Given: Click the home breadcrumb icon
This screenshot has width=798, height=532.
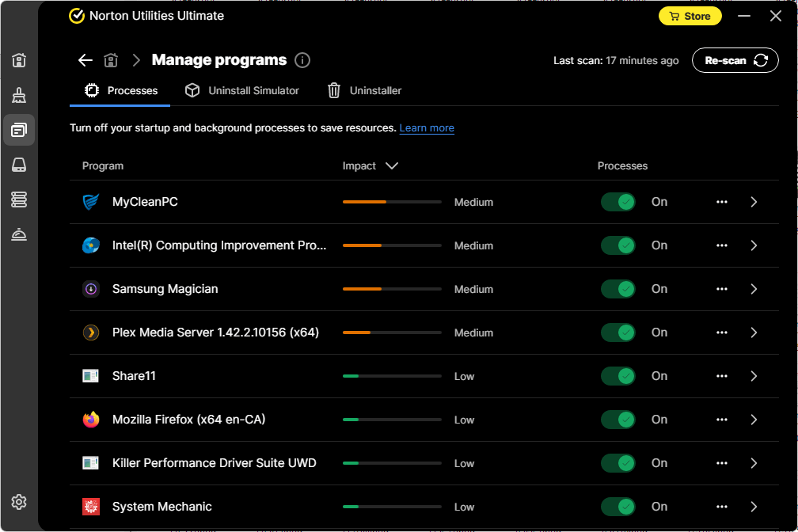Looking at the screenshot, I should (111, 60).
